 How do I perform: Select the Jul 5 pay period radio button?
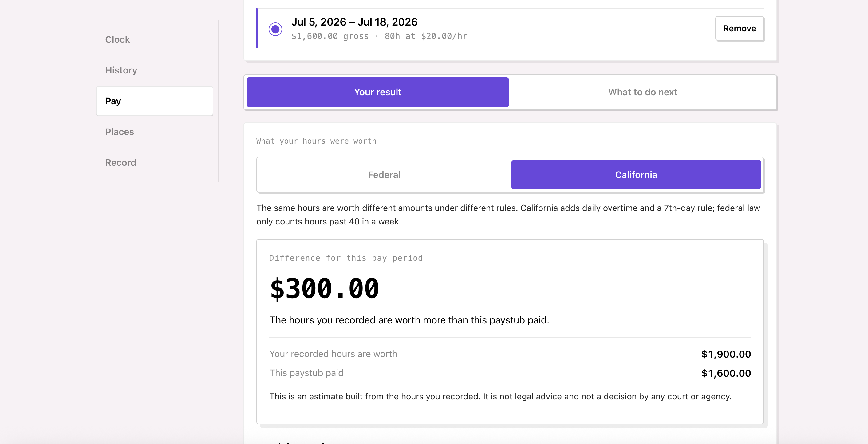pyautogui.click(x=275, y=29)
